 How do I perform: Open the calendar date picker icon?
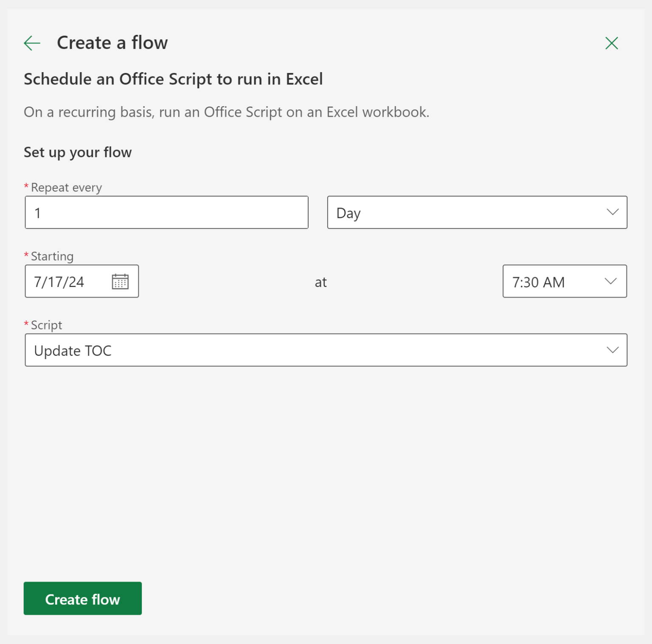coord(120,281)
